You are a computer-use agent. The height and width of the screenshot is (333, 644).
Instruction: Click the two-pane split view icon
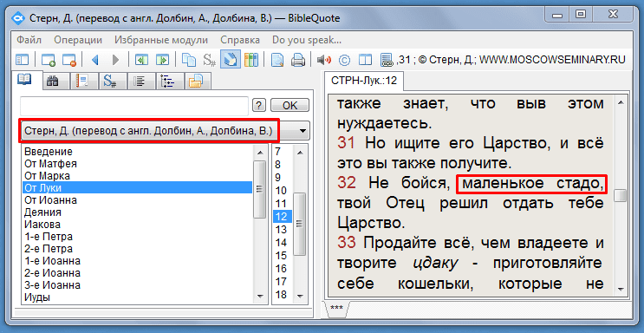(365, 60)
